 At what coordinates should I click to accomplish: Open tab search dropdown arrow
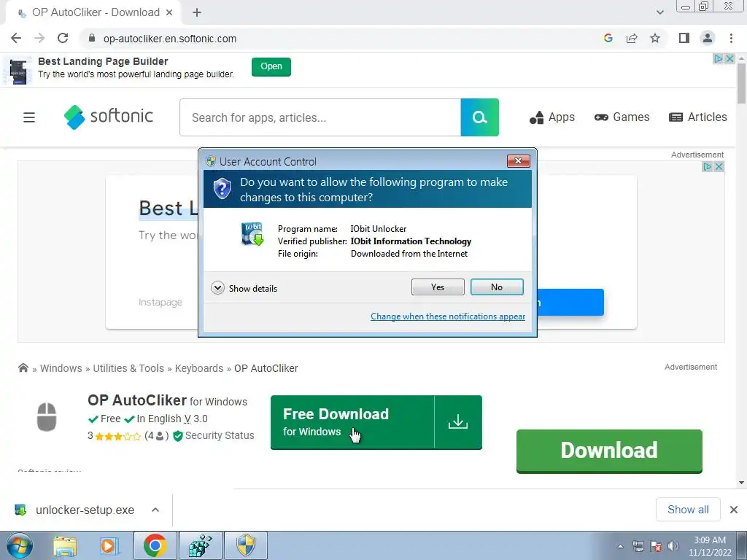coord(659,12)
